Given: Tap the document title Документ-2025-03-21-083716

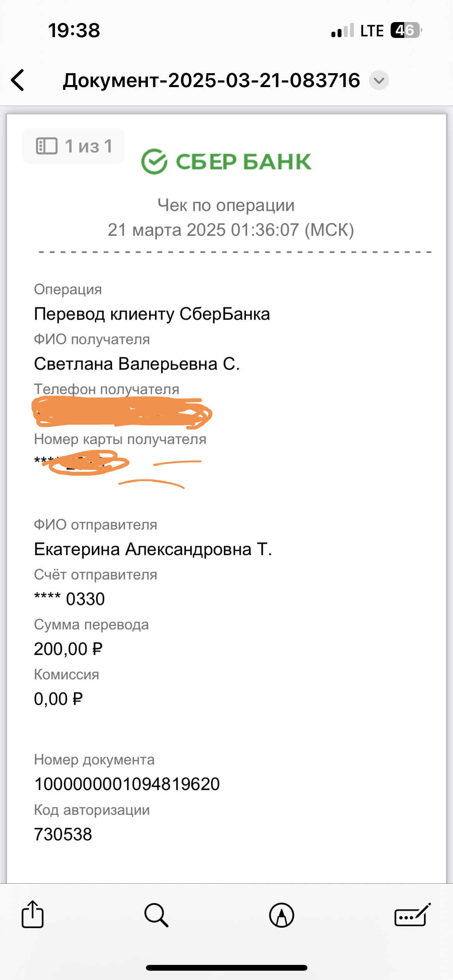Looking at the screenshot, I should (211, 81).
